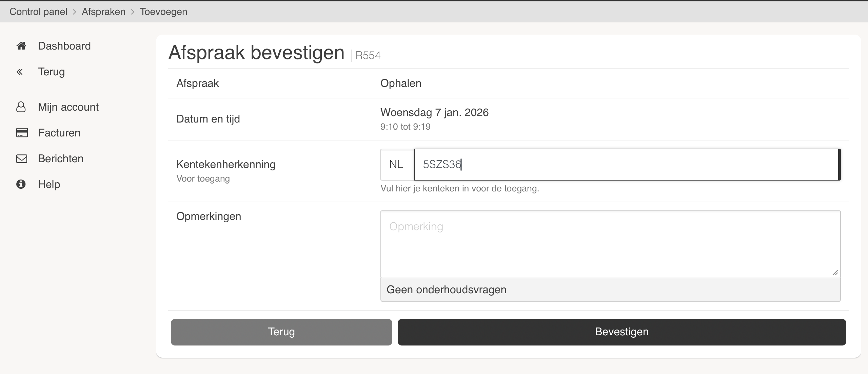Open the Help sidebar item
Image resolution: width=868 pixels, height=374 pixels.
[49, 184]
